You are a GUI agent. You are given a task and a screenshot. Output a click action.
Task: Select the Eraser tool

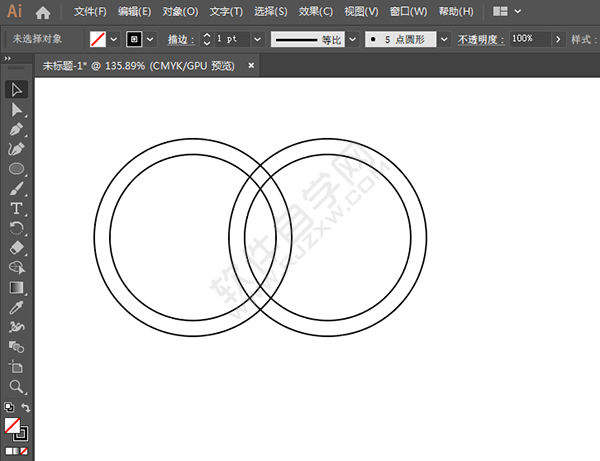16,248
